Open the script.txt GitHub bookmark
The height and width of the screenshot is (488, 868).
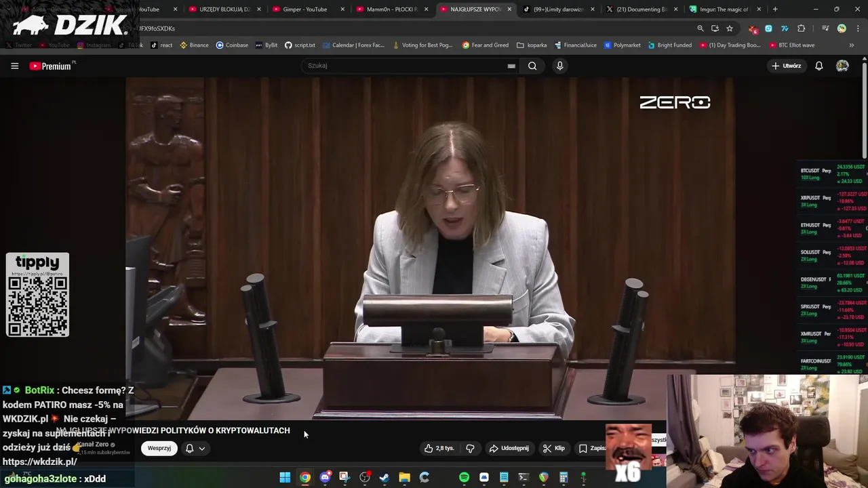click(300, 45)
